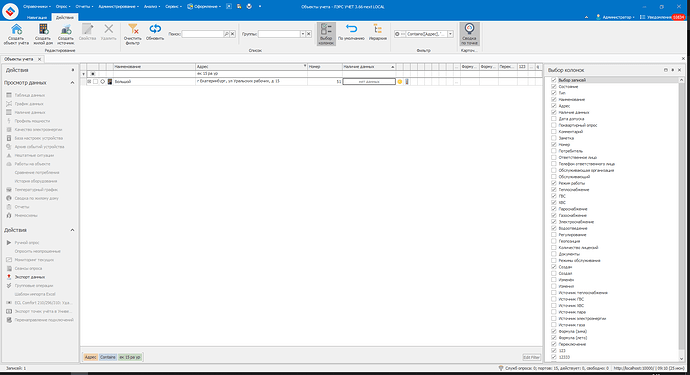Click the Edit Filter button
The image size is (690, 375).
click(x=531, y=357)
